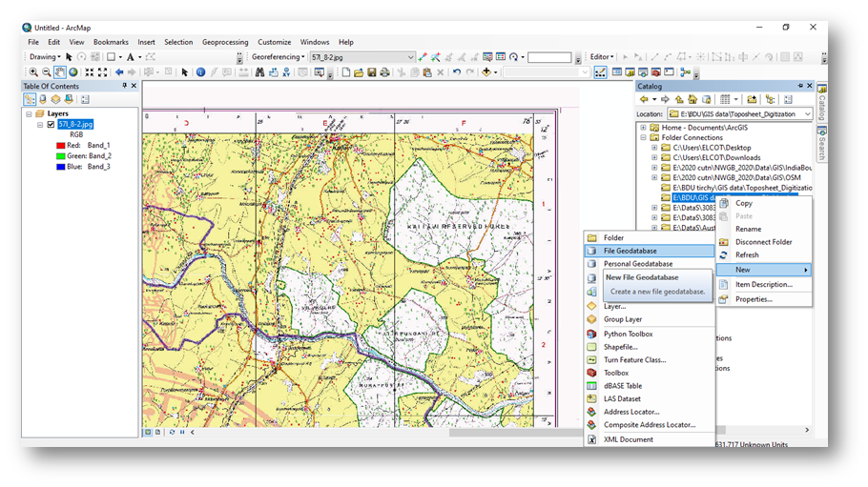Screen dimensions: 868x487
Task: Switch to Data View at map bottom
Action: (x=148, y=433)
